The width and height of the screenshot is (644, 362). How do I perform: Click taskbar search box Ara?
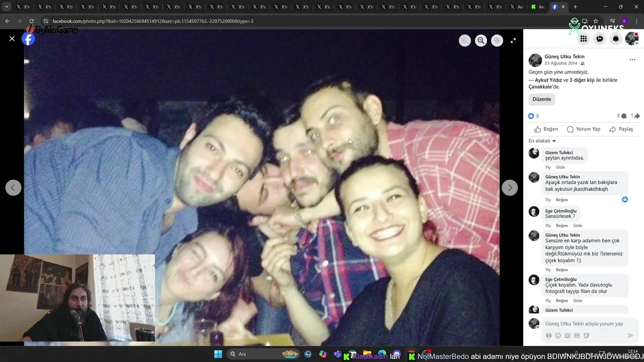point(263,354)
